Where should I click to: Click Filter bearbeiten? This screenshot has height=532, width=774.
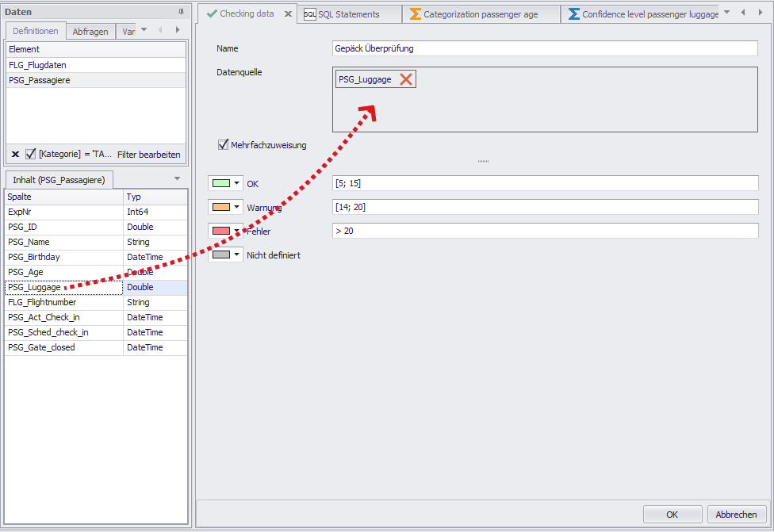148,155
